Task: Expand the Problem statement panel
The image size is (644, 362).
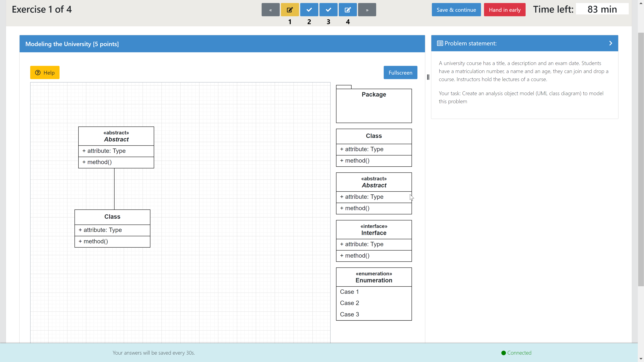Action: click(610, 43)
